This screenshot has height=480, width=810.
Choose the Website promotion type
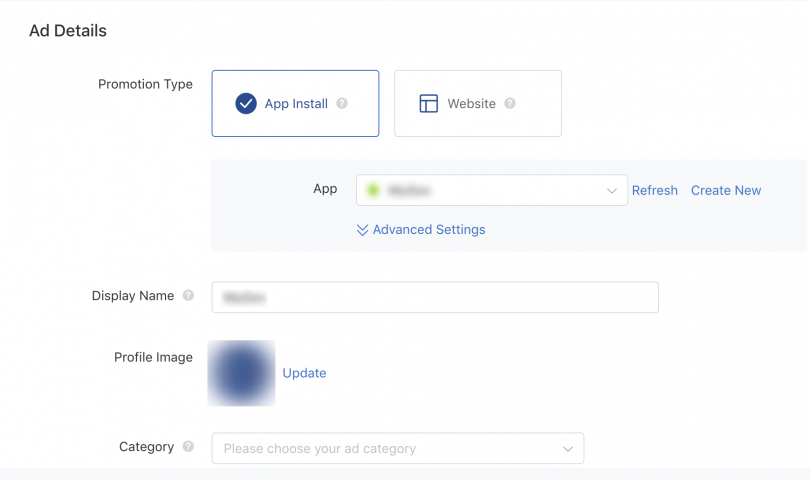point(477,103)
